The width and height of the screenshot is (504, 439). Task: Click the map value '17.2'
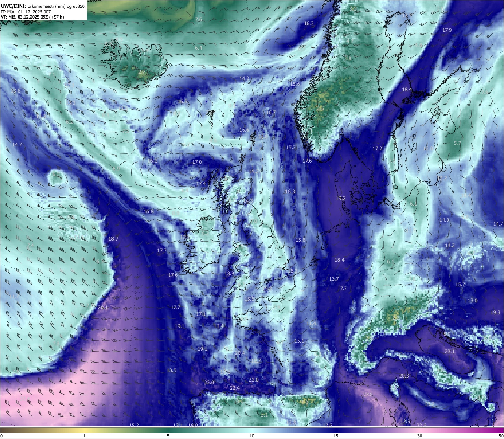click(377, 148)
